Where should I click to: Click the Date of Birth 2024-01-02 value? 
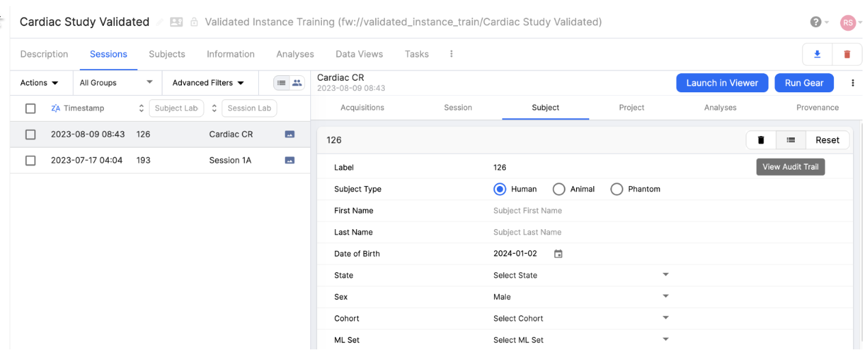(x=515, y=254)
